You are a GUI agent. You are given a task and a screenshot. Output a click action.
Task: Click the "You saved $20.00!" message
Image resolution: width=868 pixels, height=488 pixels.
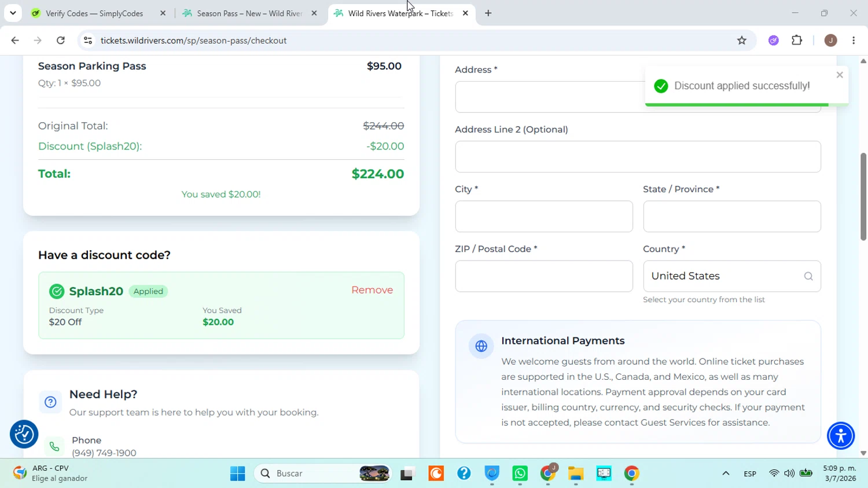(221, 195)
